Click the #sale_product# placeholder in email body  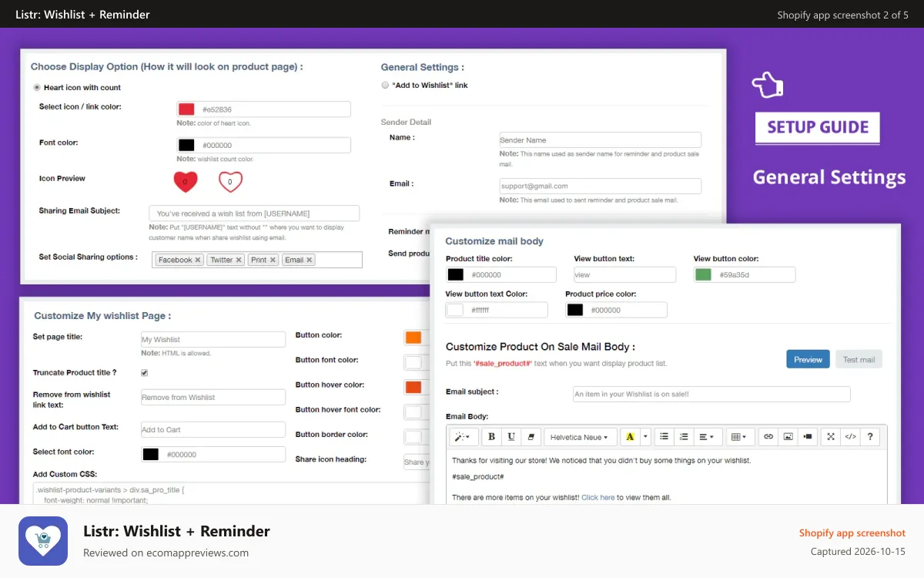pos(477,477)
